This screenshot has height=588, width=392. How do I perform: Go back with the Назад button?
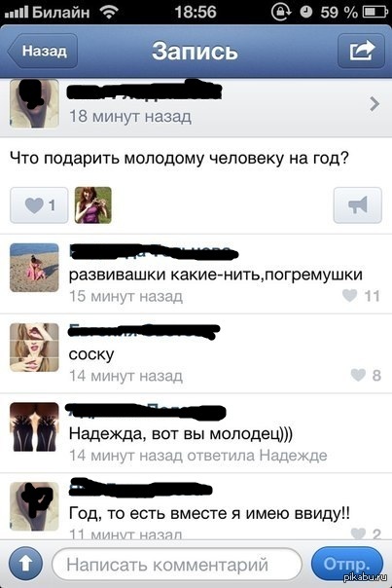(x=43, y=51)
